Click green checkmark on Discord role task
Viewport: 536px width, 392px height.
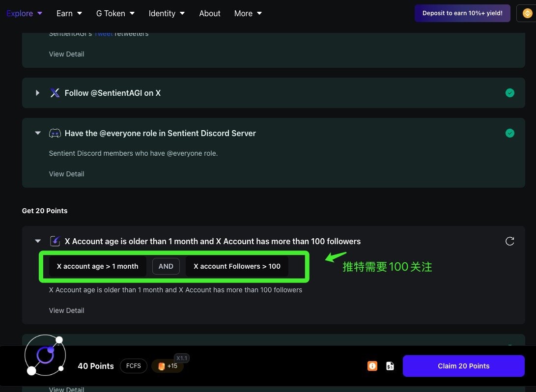509,133
